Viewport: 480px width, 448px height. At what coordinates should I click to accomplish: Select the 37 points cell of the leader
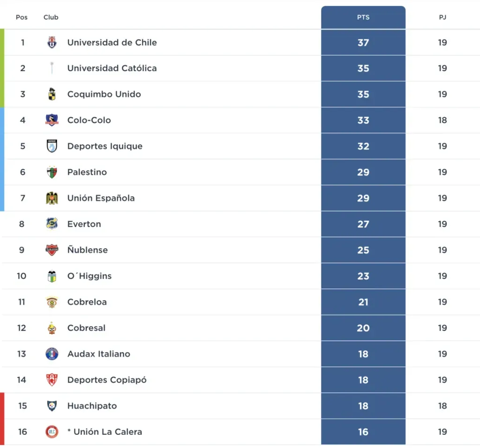pos(363,42)
